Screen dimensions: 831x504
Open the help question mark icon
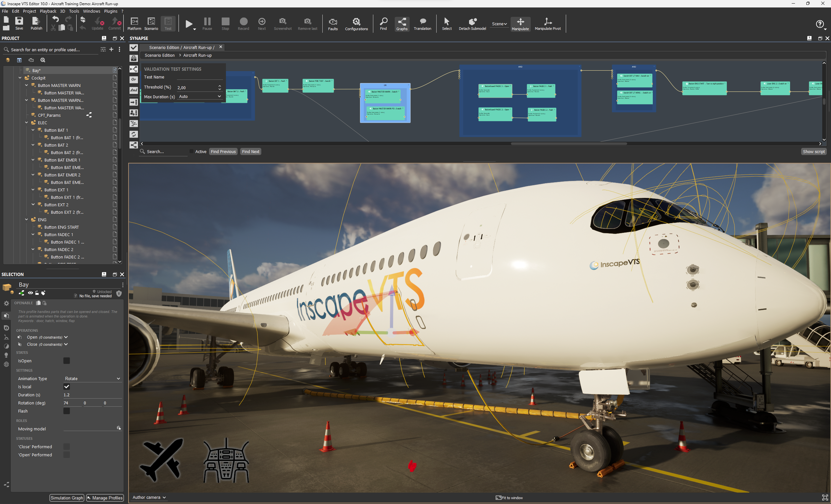pos(820,24)
